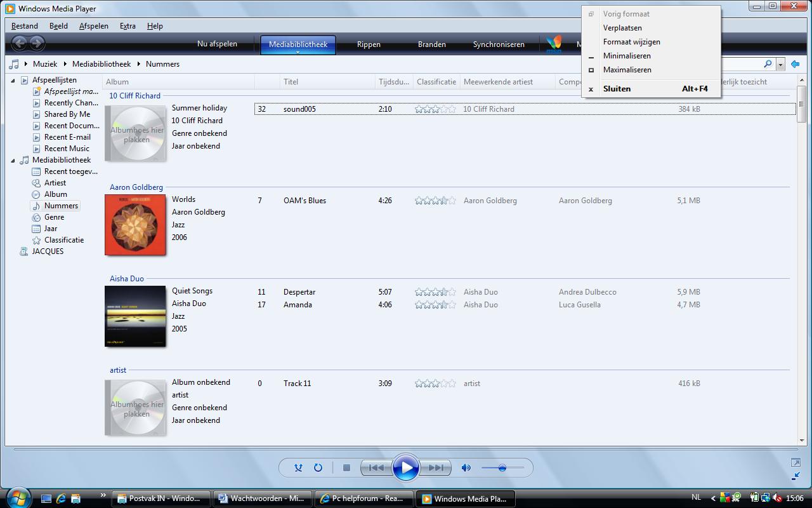Open the Muziek breadcrumb arrow
This screenshot has height=508, width=812.
point(26,64)
